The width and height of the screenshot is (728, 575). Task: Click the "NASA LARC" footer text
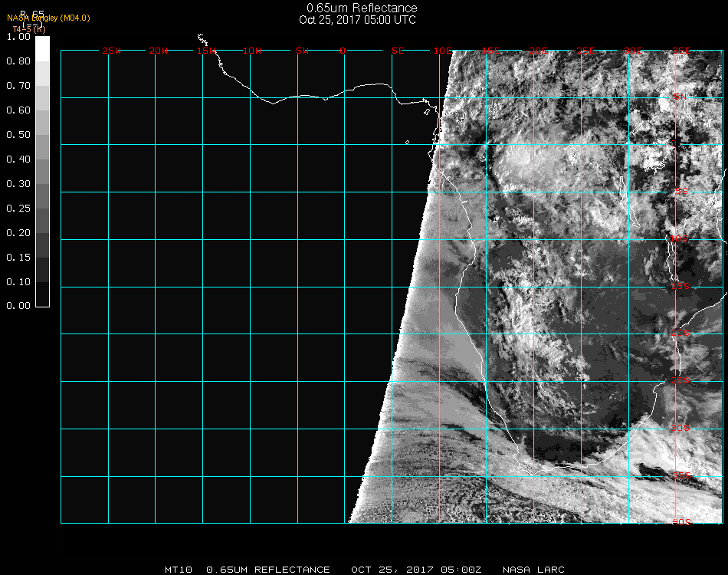(x=533, y=570)
